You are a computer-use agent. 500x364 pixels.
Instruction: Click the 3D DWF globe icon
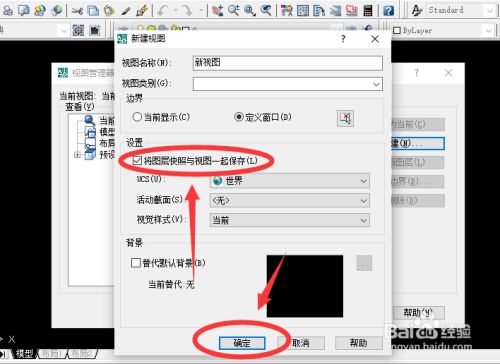57,10
